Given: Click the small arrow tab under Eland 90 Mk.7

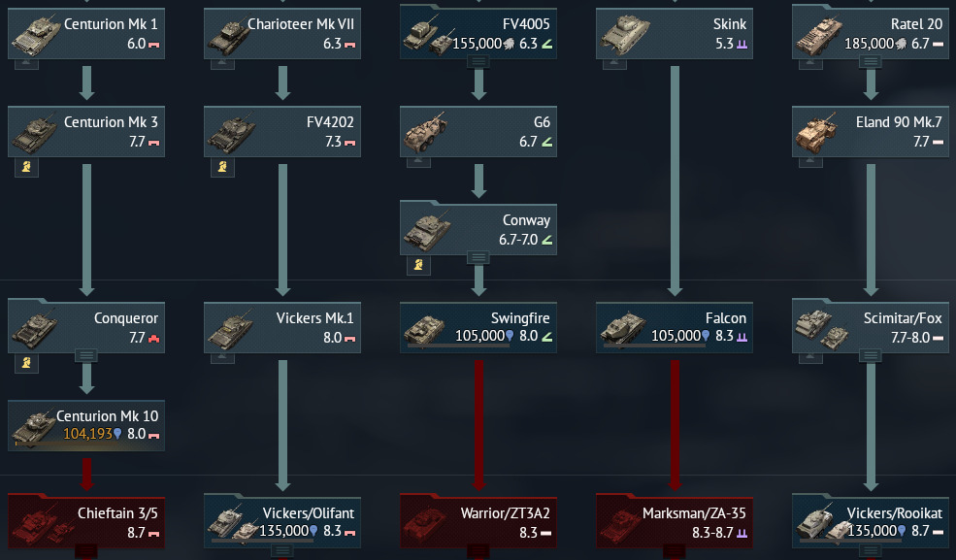Looking at the screenshot, I should pyautogui.click(x=810, y=161).
